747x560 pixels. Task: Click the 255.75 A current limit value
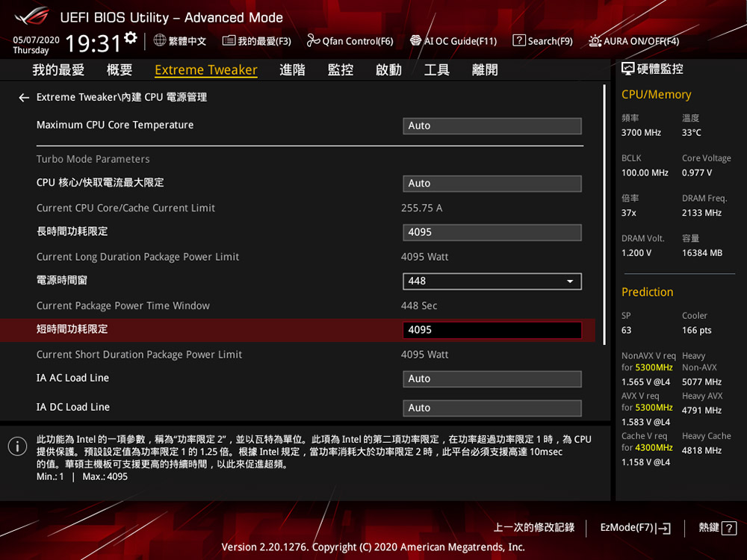[421, 208]
